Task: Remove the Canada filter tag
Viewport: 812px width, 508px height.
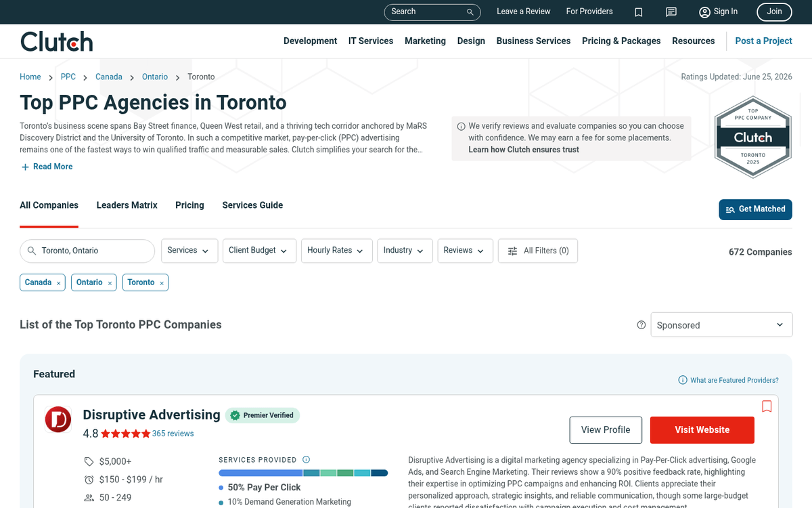Action: coord(59,283)
